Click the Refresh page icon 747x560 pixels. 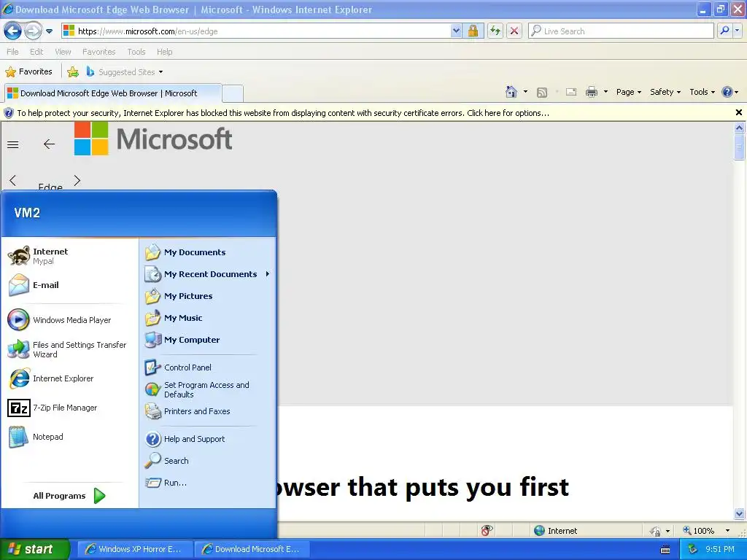pos(495,31)
